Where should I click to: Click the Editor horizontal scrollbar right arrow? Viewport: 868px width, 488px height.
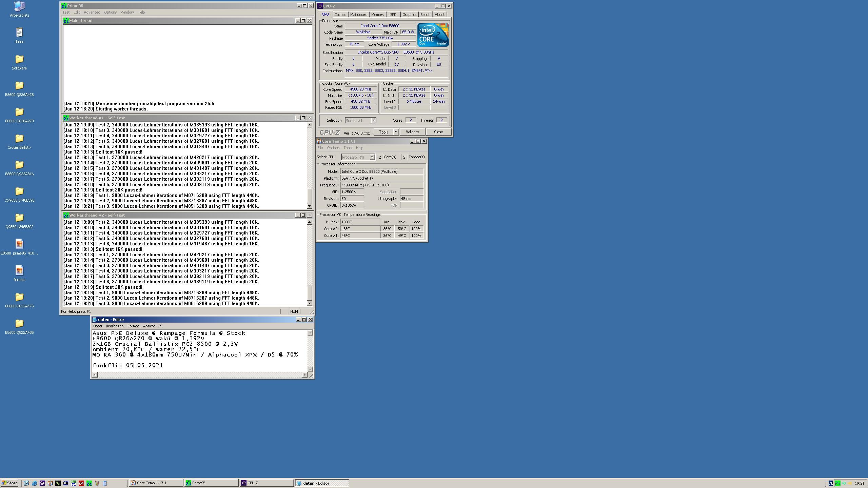point(304,374)
